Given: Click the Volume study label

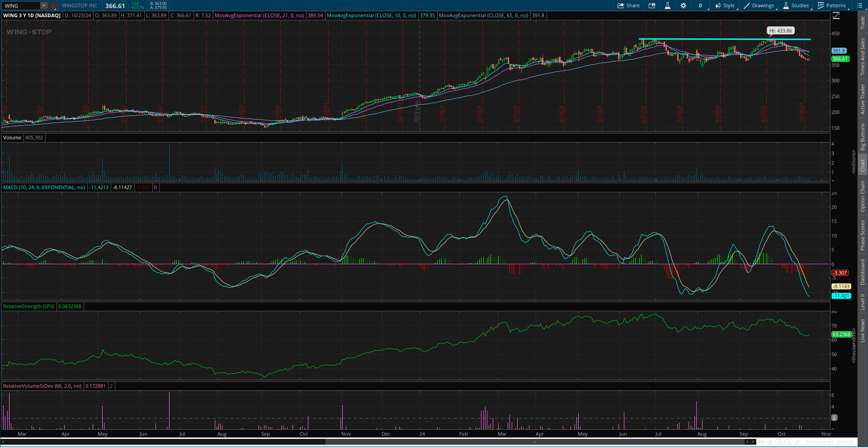Looking at the screenshot, I should click(x=12, y=138).
